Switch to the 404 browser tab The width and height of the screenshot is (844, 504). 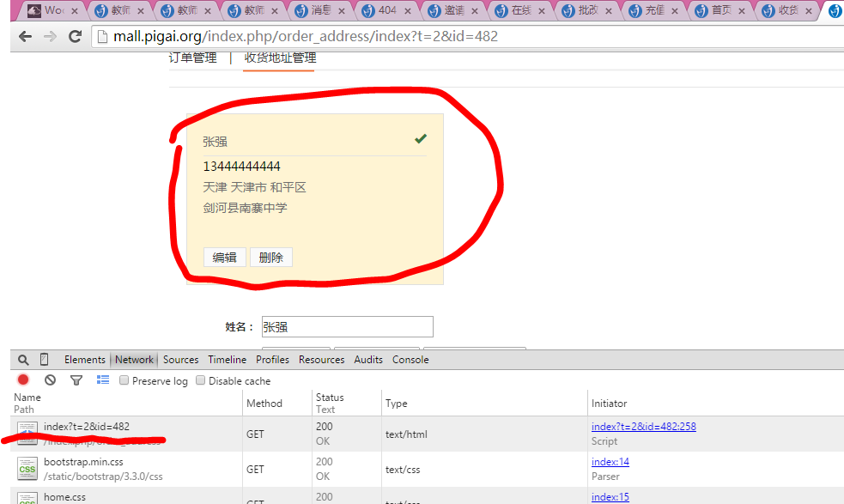(386, 10)
